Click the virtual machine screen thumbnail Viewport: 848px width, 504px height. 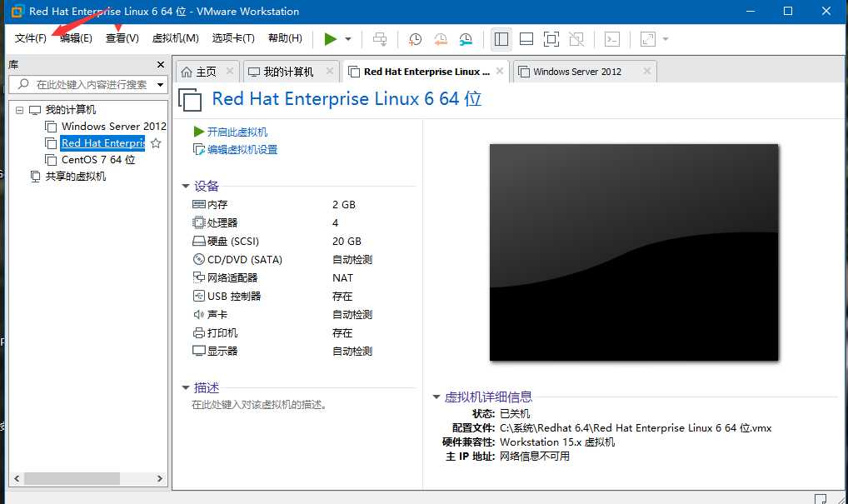(634, 252)
